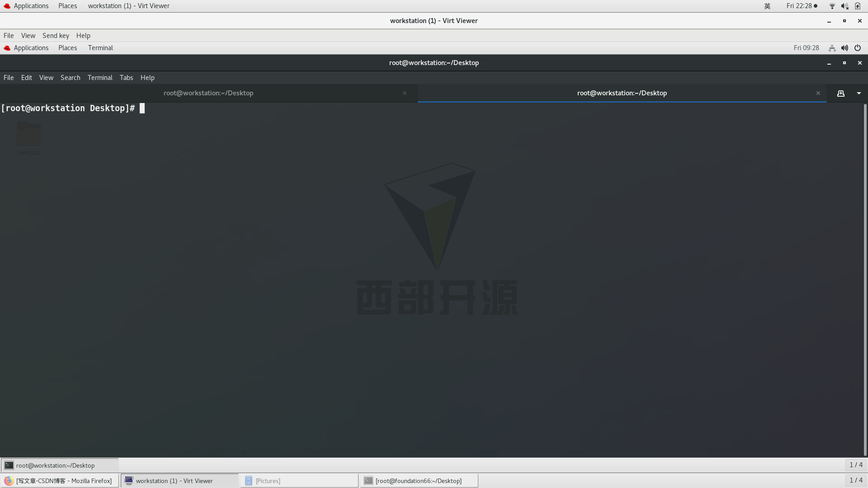Switch to Mozilla Firefox taskbar window
The width and height of the screenshot is (868, 488).
click(59, 481)
